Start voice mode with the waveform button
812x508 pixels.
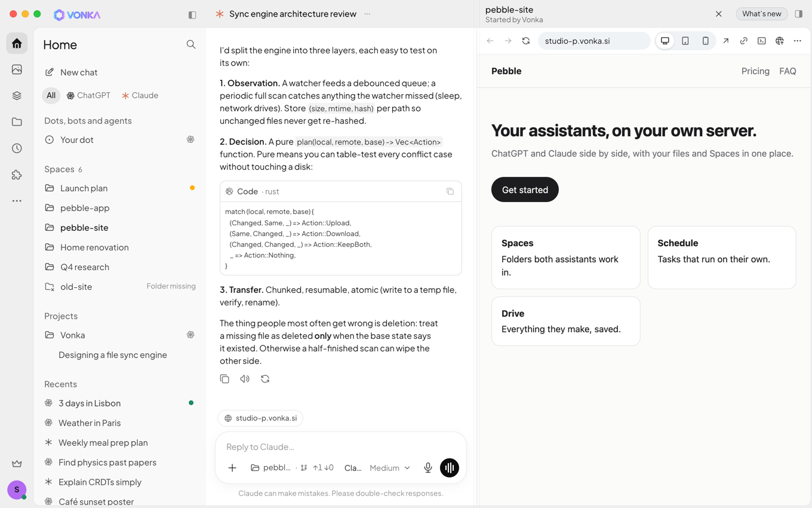click(450, 468)
